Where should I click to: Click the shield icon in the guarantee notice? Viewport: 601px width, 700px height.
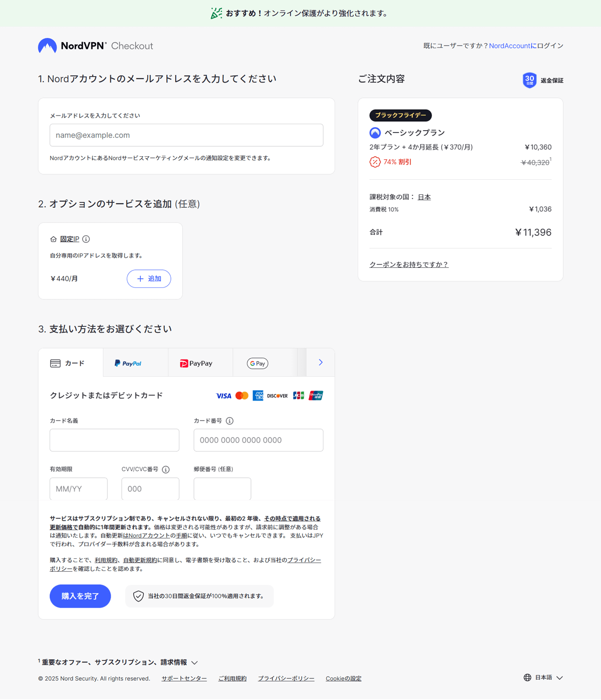point(137,596)
